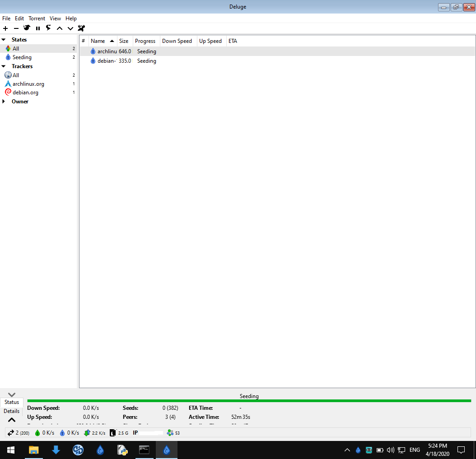Click the globe icon for All trackers
Screen dimensions: 476x459
[x=8, y=75]
